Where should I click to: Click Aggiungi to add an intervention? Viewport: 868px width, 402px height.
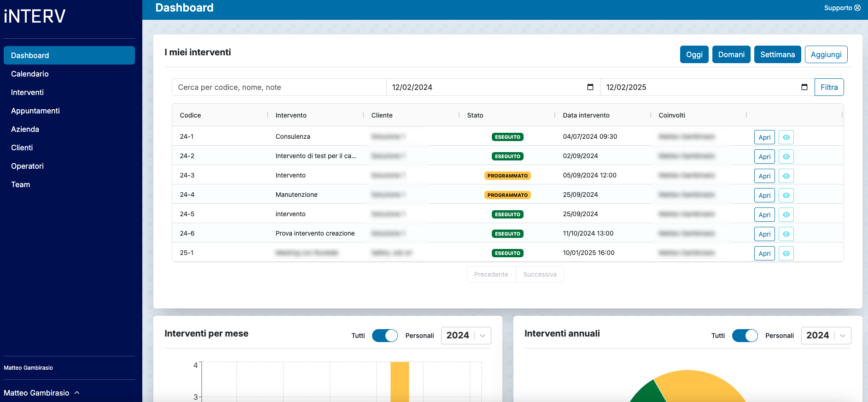pyautogui.click(x=826, y=54)
